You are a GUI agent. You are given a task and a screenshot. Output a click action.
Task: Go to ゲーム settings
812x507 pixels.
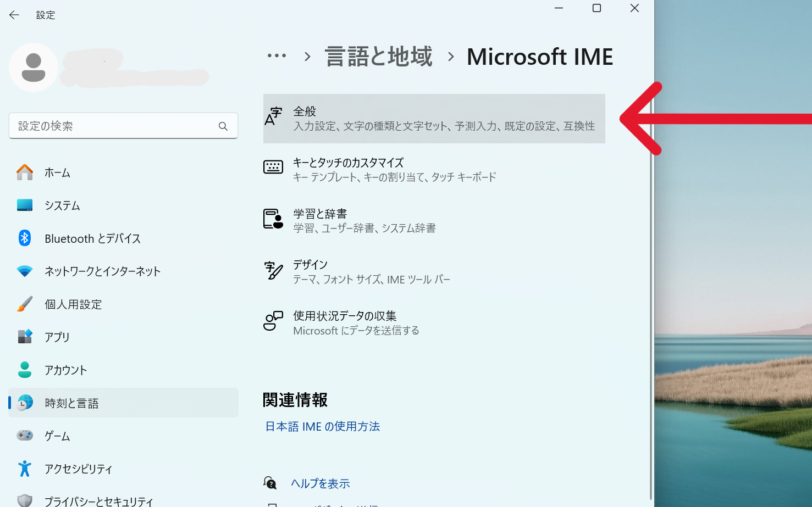[x=123, y=436]
